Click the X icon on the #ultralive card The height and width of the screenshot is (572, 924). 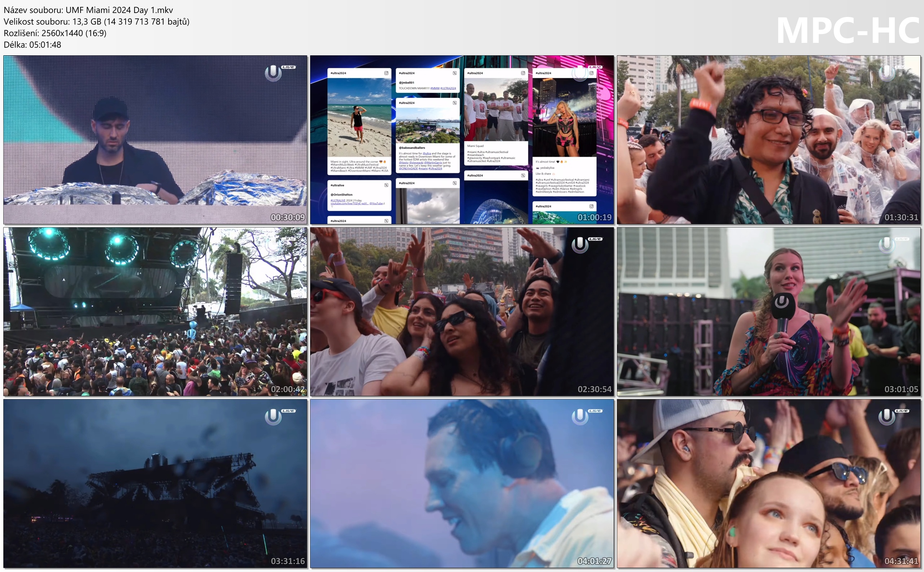pyautogui.click(x=386, y=185)
